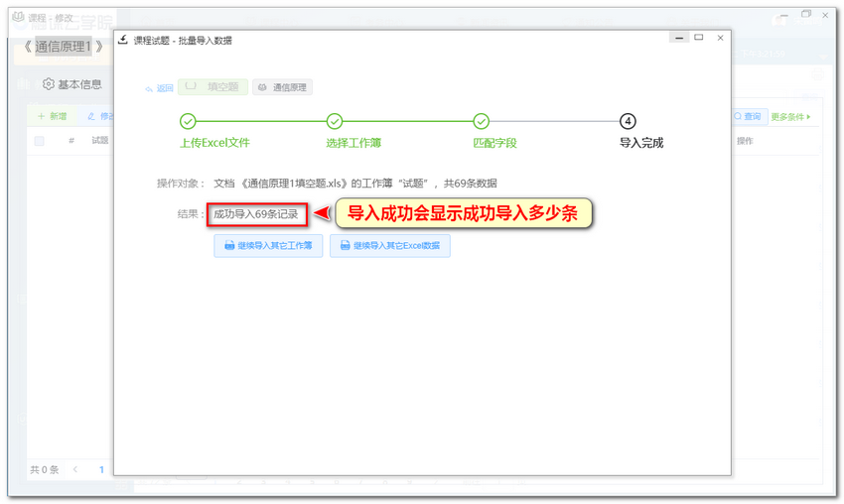This screenshot has width=844, height=504.
Task: Go to page 1 in background pagination
Action: pos(101,469)
